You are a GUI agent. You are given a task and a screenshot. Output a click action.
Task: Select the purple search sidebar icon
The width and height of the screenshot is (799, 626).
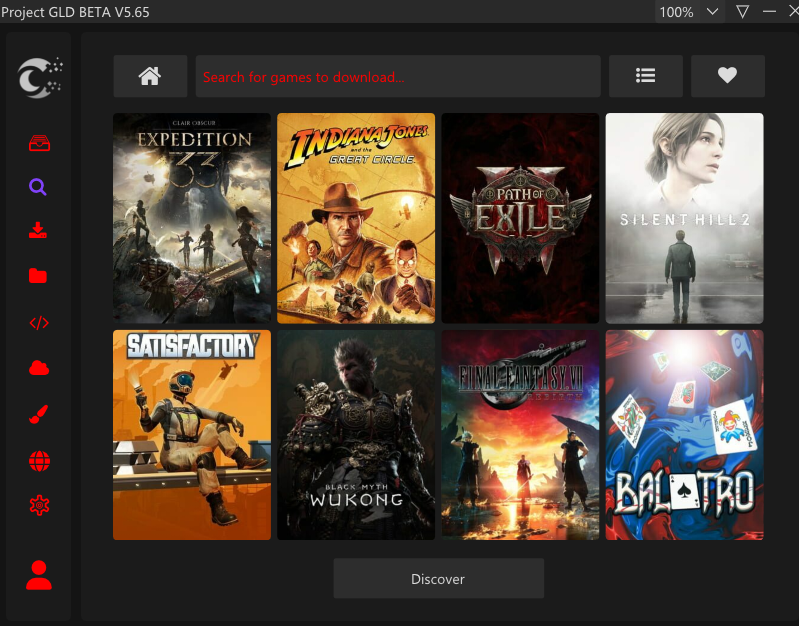tap(38, 187)
